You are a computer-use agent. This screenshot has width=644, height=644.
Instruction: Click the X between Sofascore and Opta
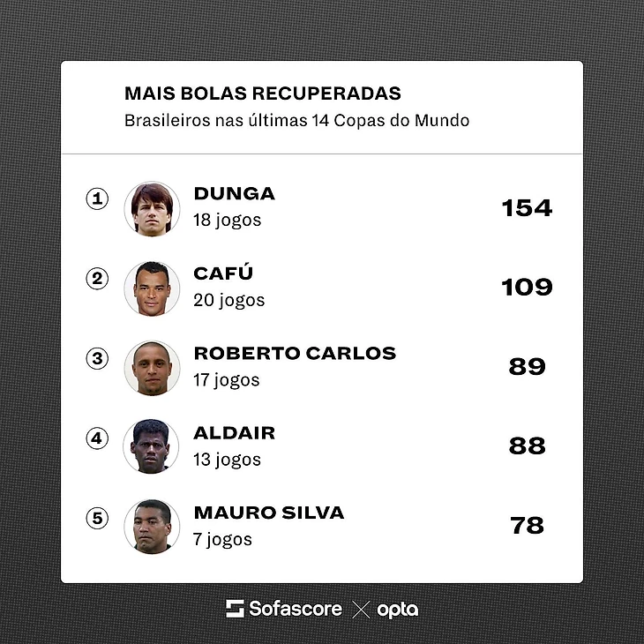(360, 609)
